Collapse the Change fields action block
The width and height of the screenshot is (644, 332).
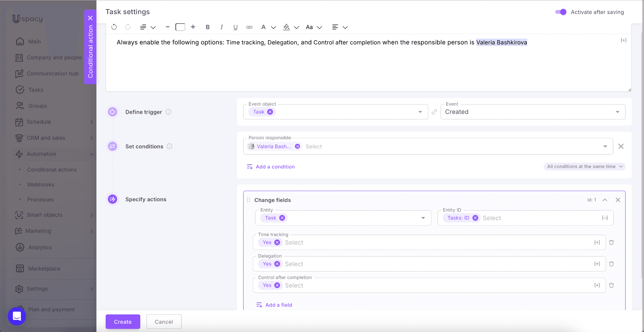[x=605, y=200]
